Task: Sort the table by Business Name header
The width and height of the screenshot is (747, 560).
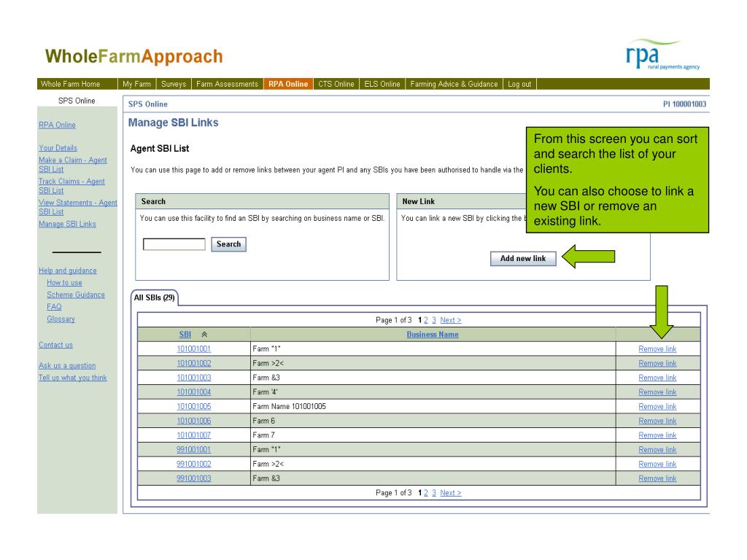Action: [x=433, y=334]
